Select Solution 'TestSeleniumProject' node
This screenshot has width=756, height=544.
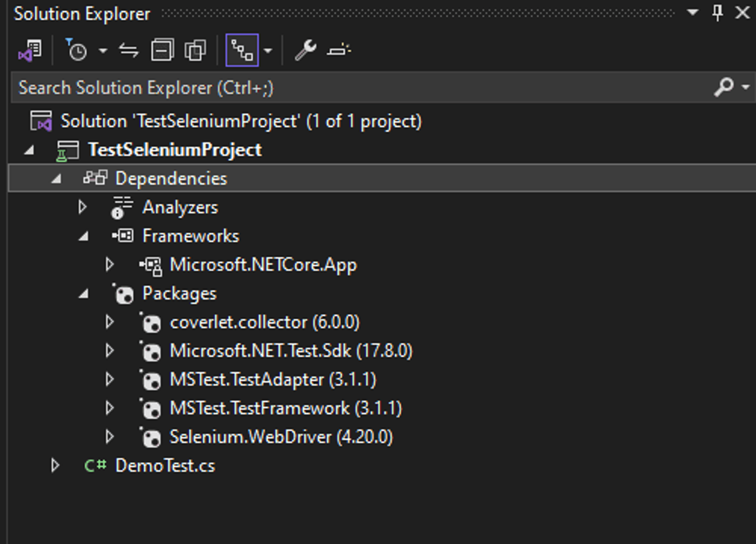coord(241,121)
